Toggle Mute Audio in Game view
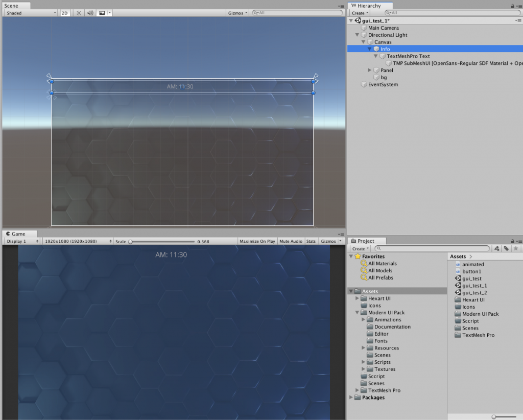Viewport: 523px width, 420px height. click(291, 241)
